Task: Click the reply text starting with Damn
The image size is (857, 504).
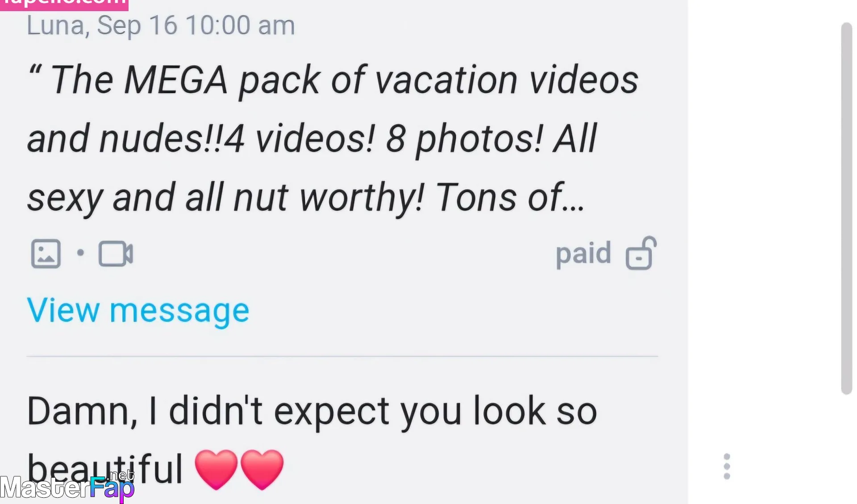Action: (x=312, y=439)
